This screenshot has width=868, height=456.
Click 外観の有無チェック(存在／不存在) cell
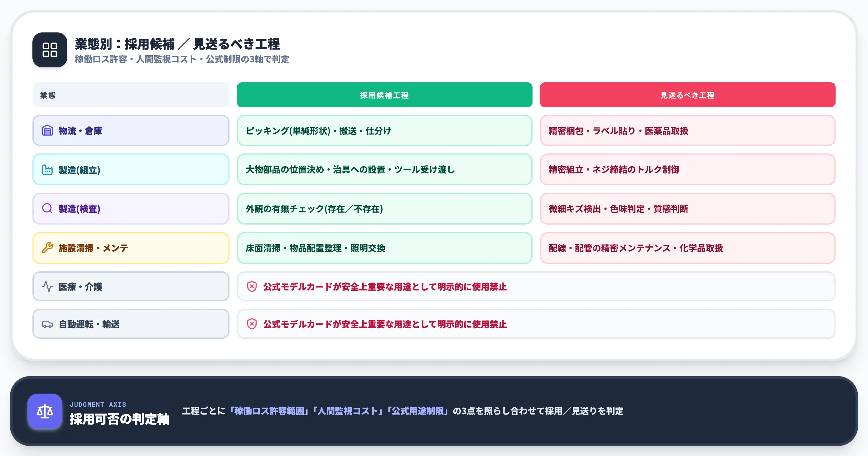[384, 209]
